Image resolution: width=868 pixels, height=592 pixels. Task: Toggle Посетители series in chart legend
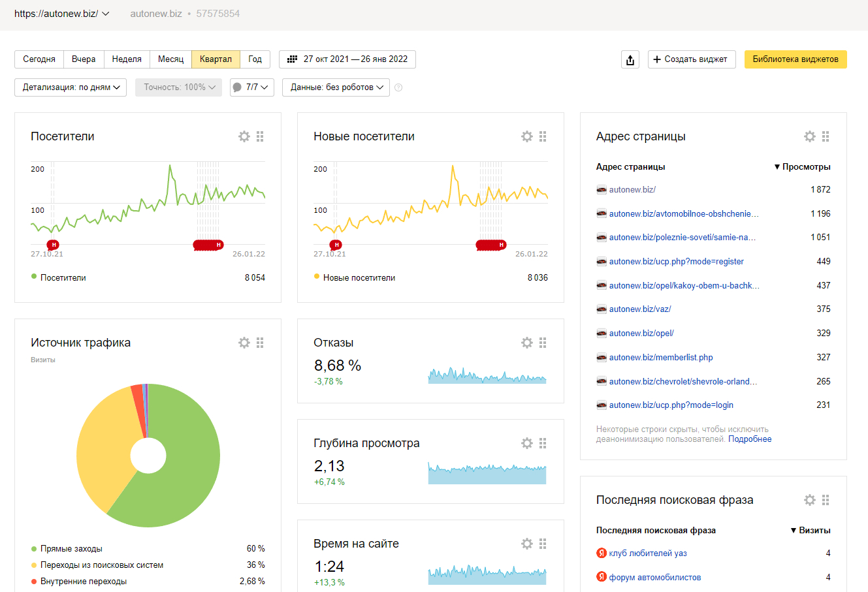coord(58,277)
